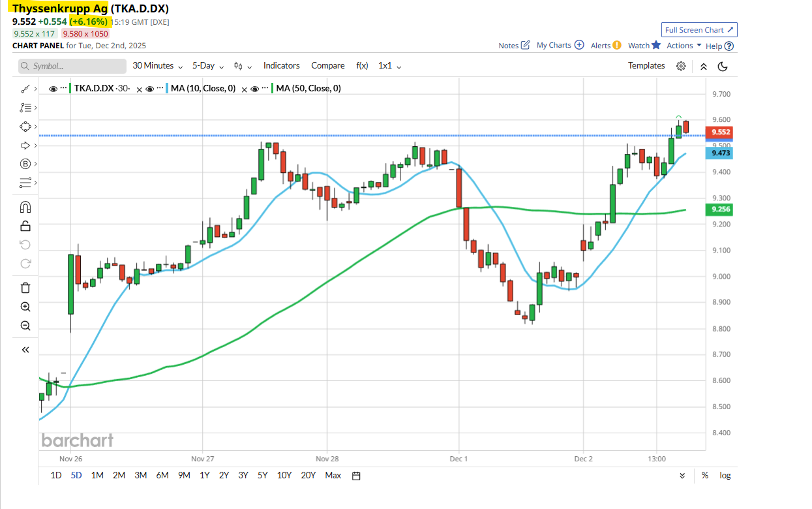This screenshot has width=812, height=509.
Task: Expand the 5-Day period dropdown
Action: [x=208, y=66]
